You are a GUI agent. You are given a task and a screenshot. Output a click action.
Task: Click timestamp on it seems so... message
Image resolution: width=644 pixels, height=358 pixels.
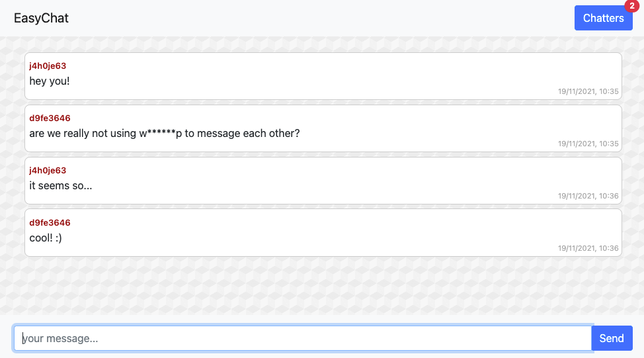click(588, 196)
